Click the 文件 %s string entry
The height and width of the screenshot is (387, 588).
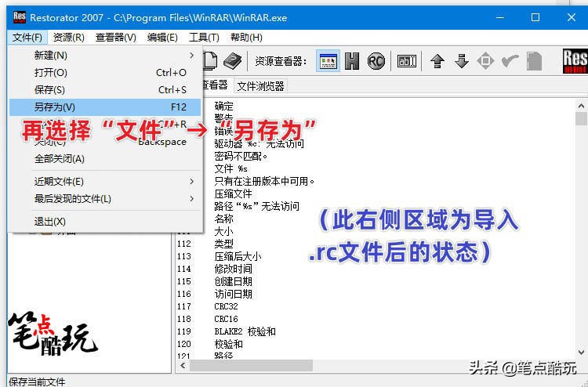click(x=231, y=169)
